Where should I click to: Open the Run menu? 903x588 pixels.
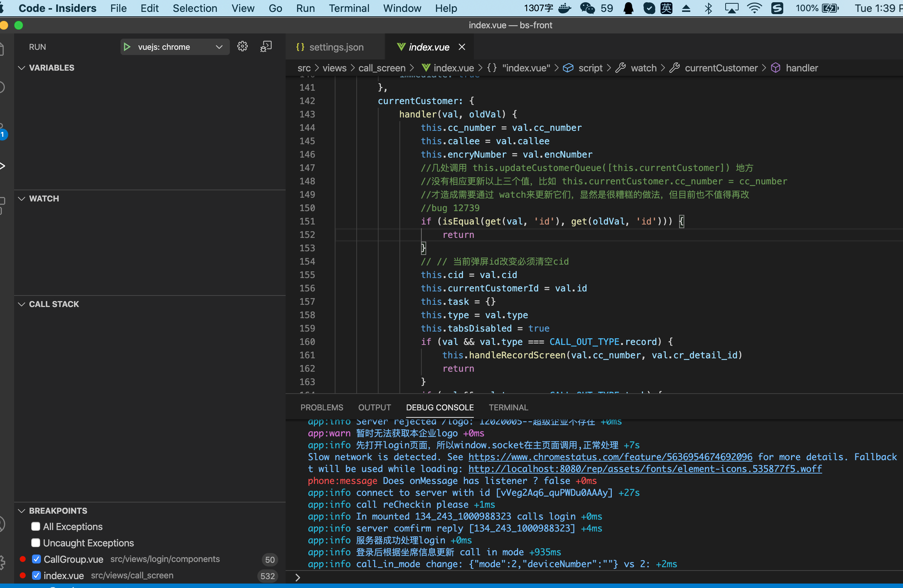point(305,8)
